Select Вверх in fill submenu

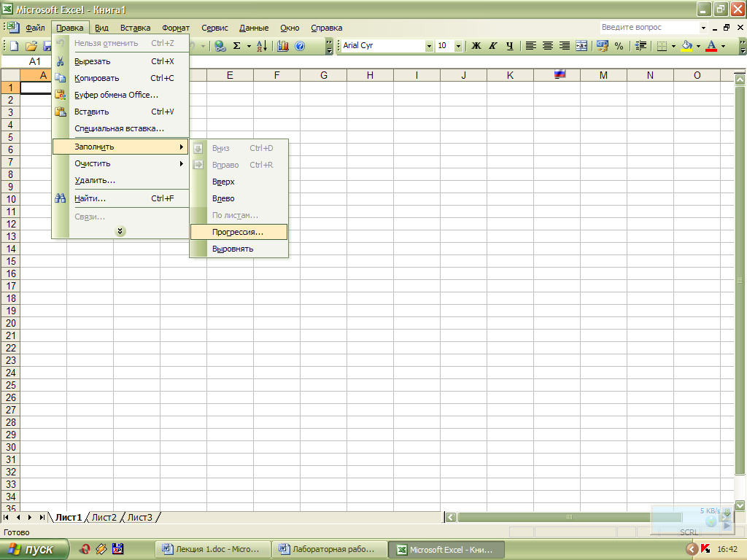coord(239,182)
